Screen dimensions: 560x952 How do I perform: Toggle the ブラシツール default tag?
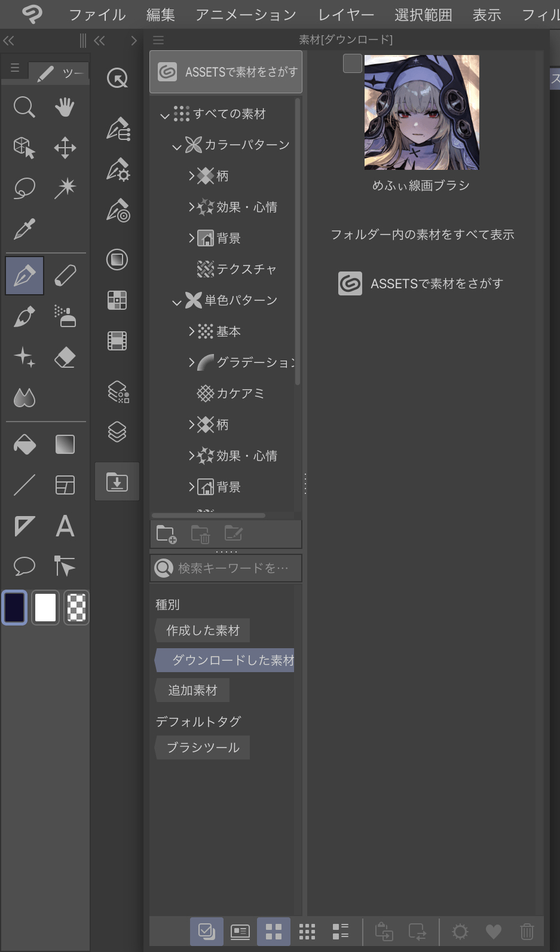[202, 747]
